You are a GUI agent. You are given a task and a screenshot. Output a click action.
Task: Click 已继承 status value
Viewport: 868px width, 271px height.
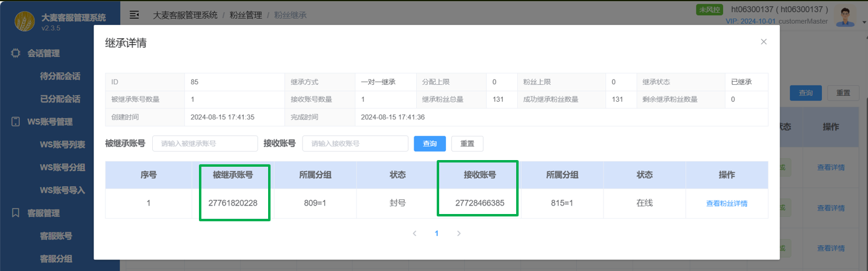[x=741, y=82]
